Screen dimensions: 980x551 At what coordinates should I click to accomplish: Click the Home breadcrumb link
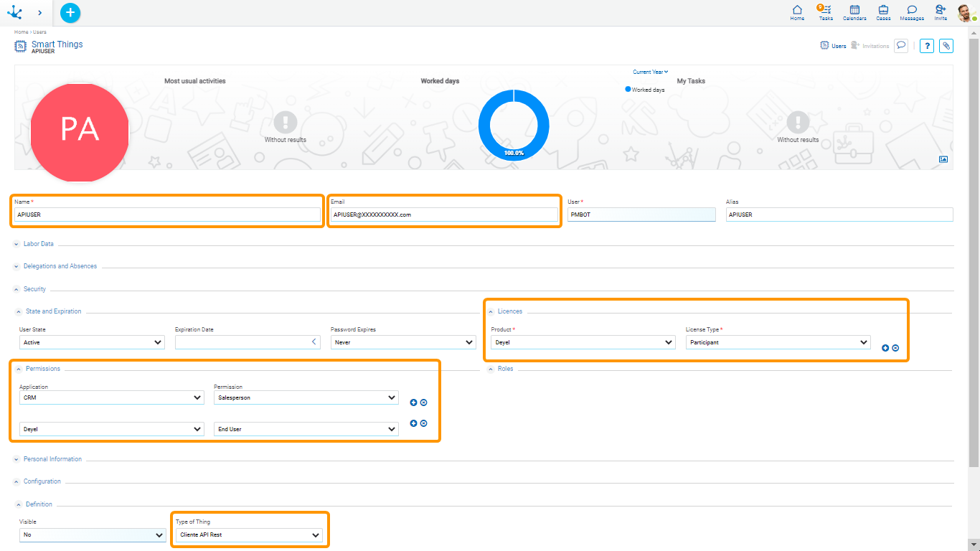pos(21,32)
